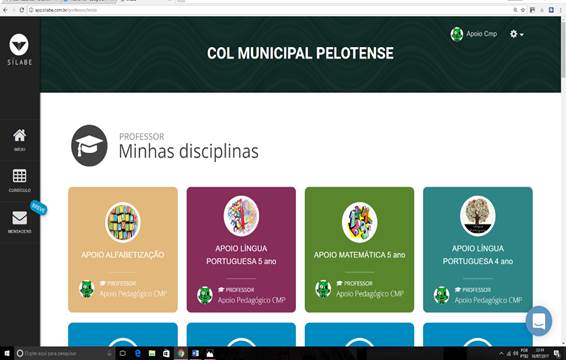Open the Apoio Alfabetização course card
566x360 pixels.
(123, 249)
